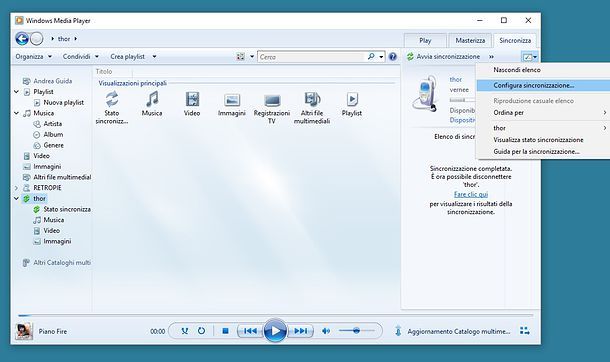The height and width of the screenshot is (362, 610).
Task: Click the playback seek bar
Action: click(275, 315)
